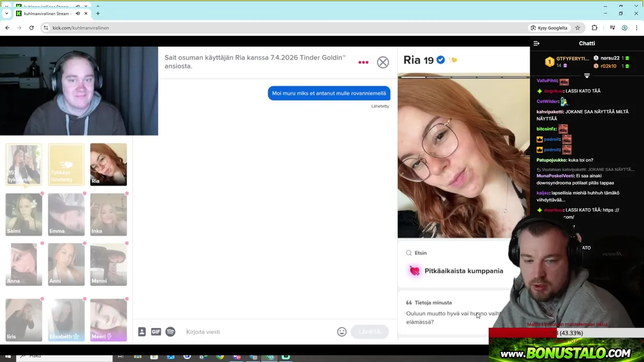View Ria's profile photo
Image resolution: width=644 pixels, height=362 pixels.
(463, 156)
